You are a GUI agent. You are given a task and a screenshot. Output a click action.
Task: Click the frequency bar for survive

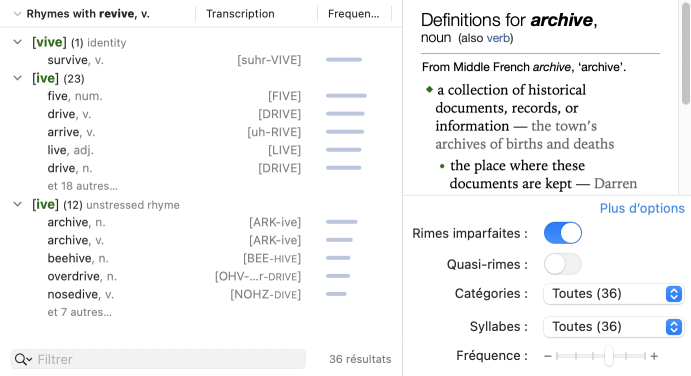point(344,60)
